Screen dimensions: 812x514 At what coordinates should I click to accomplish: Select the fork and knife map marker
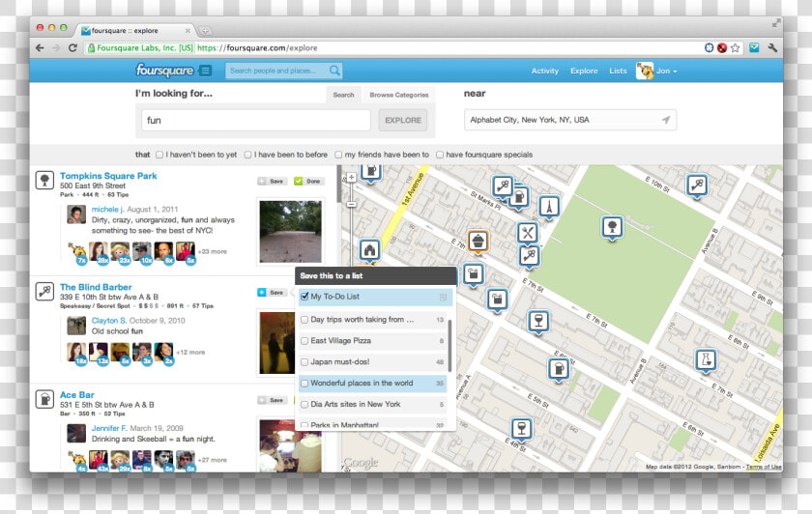click(528, 234)
